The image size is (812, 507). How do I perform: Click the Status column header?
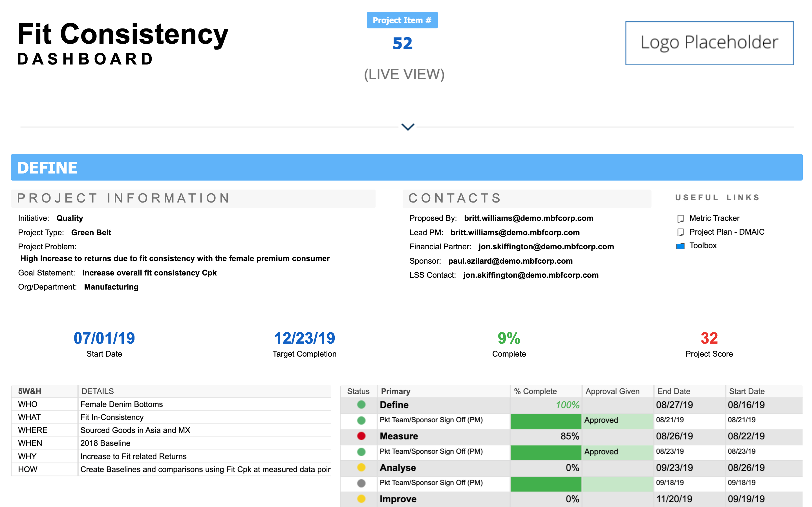point(358,391)
